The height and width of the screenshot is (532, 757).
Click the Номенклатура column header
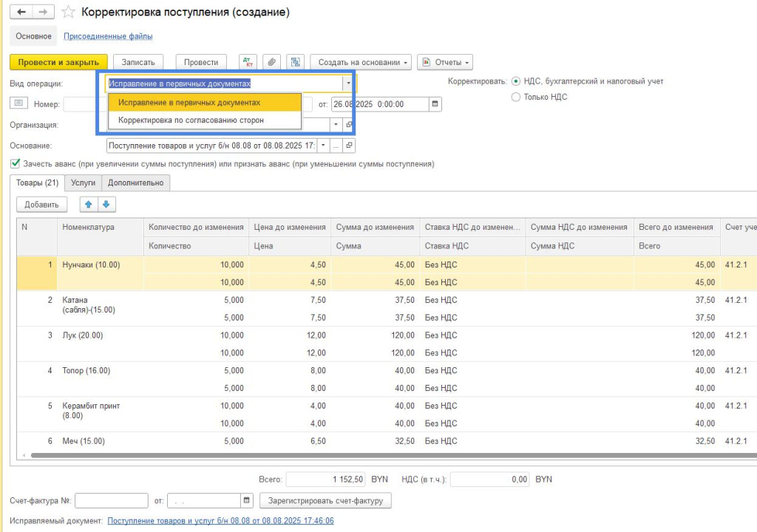click(101, 236)
